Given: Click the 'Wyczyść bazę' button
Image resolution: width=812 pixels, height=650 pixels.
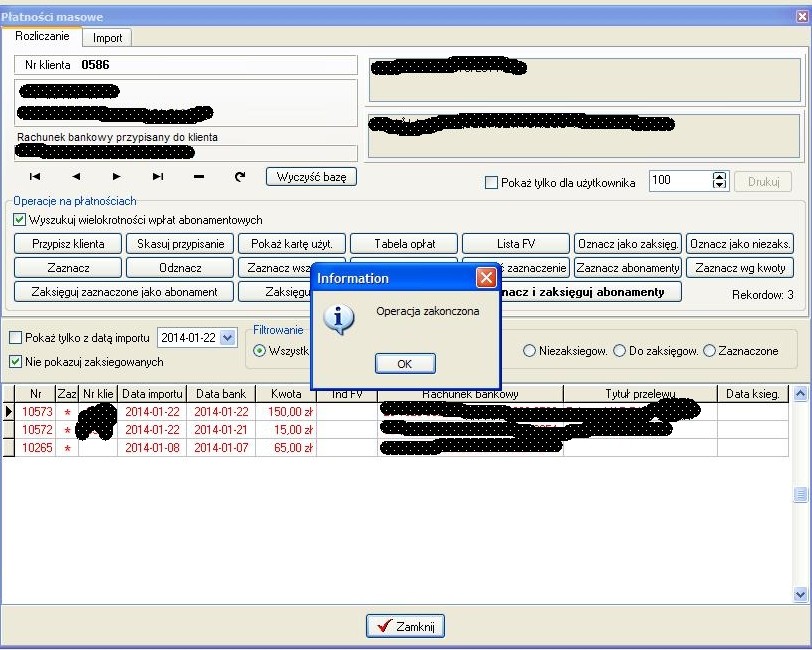Looking at the screenshot, I should [311, 177].
